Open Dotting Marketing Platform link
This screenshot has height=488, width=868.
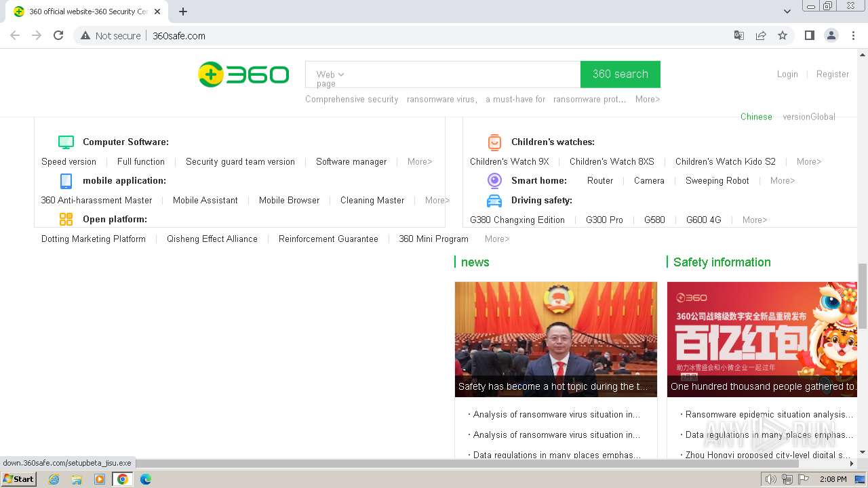click(x=94, y=239)
